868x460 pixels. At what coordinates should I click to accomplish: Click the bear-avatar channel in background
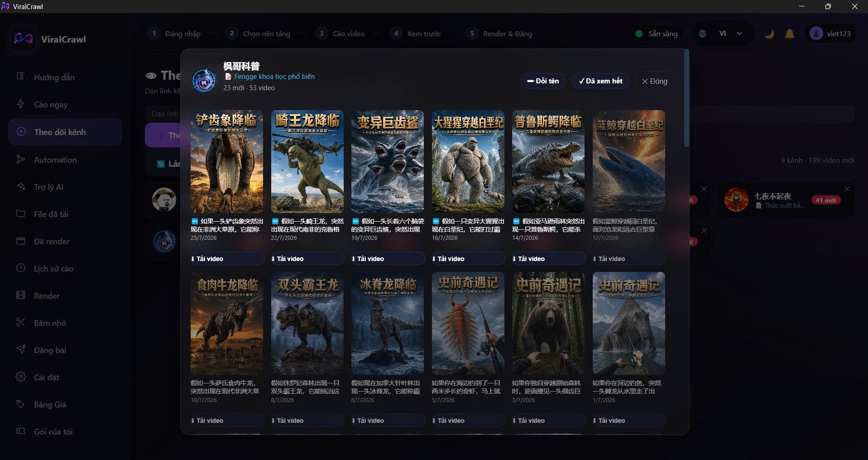[164, 199]
